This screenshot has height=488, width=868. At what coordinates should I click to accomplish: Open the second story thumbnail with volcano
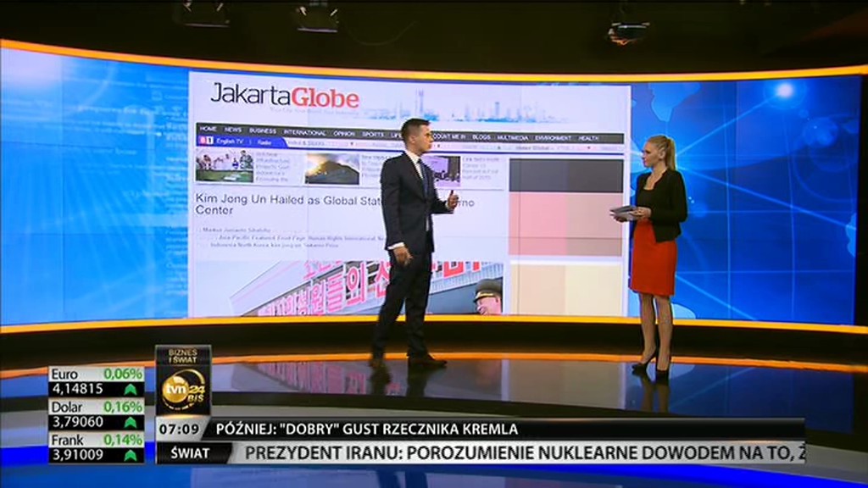click(332, 169)
